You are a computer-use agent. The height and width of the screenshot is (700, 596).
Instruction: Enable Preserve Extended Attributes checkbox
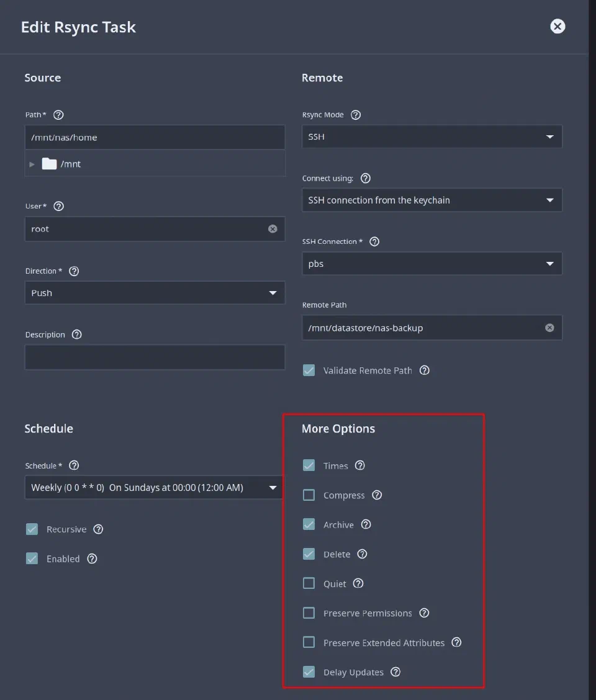pos(309,642)
